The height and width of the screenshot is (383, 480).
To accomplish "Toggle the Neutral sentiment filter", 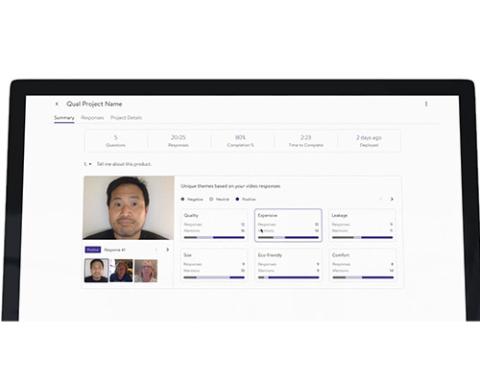I will [219, 199].
